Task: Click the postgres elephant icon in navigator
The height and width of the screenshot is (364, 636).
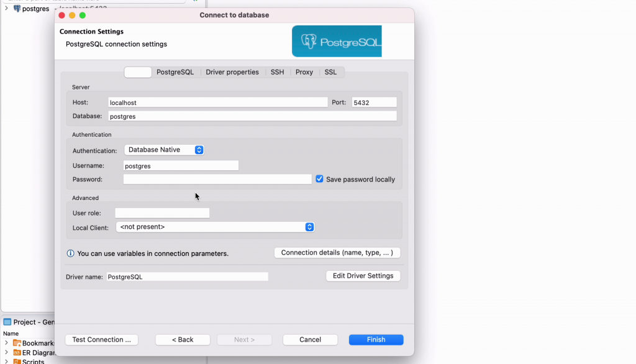Action: (17, 9)
